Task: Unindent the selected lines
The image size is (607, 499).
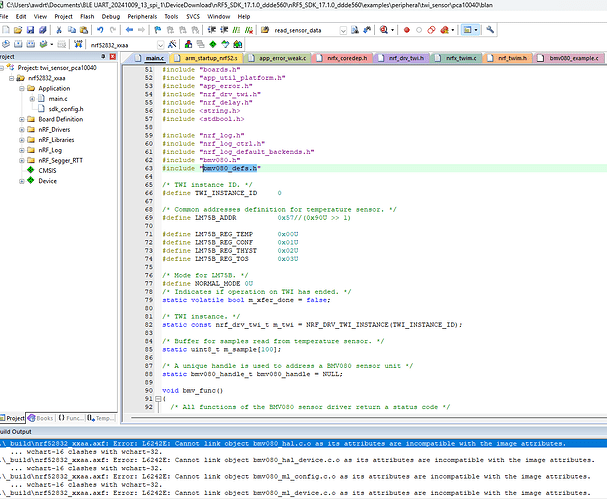Action: click(x=224, y=30)
